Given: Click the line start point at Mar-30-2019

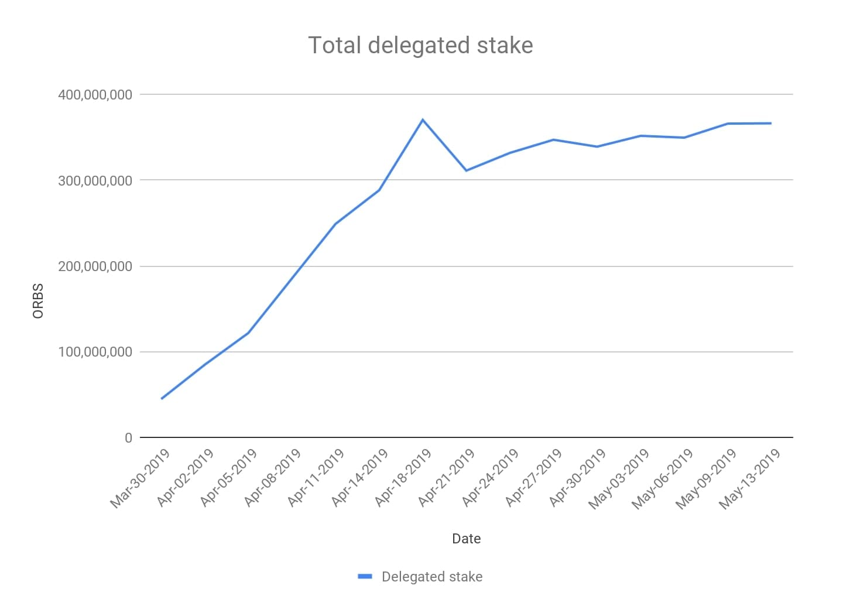Looking at the screenshot, I should click(x=162, y=399).
